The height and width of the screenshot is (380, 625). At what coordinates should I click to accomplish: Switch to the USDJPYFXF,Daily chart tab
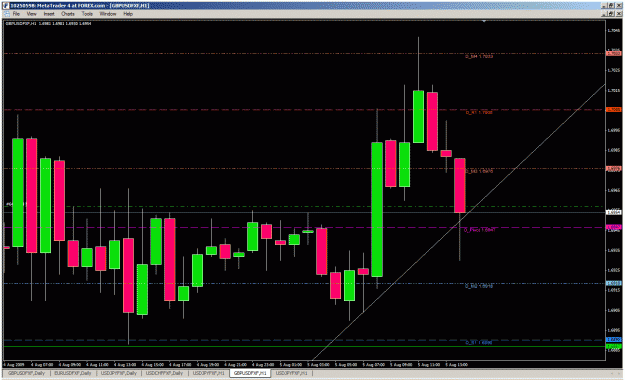119,373
